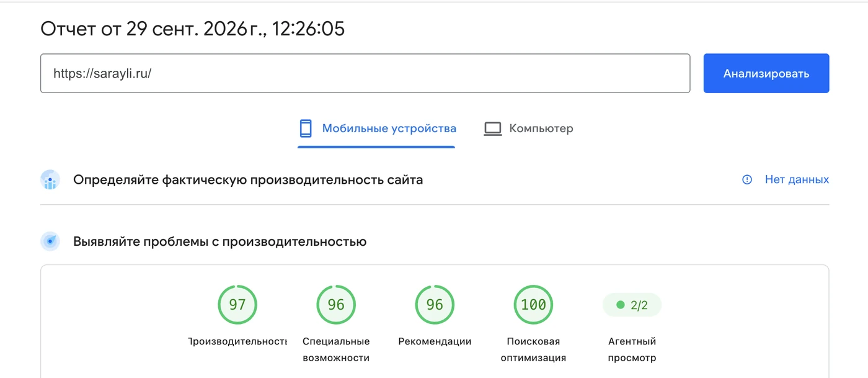
Task: Click the 2/2 Агентный просмотр badge
Action: coord(632,305)
